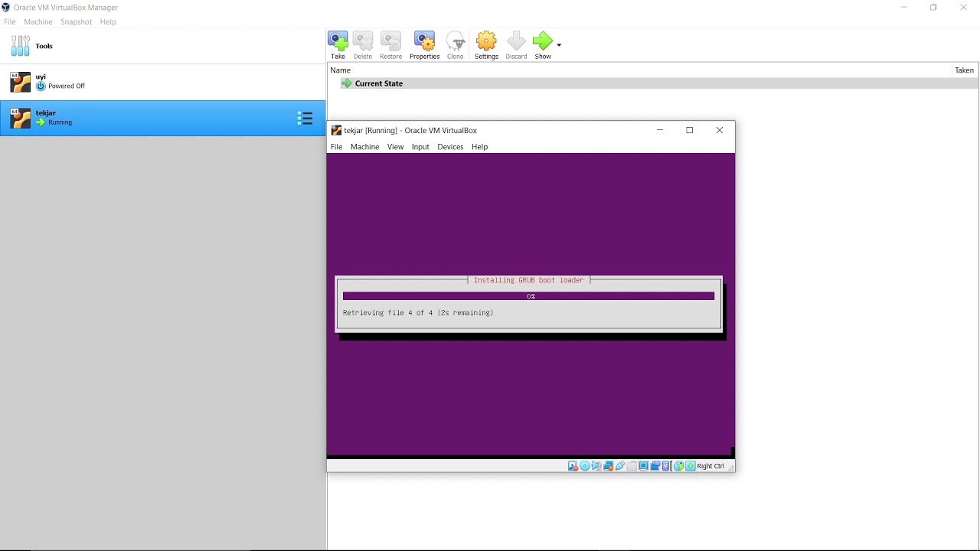Click the uyi machine OS icon

[21, 82]
